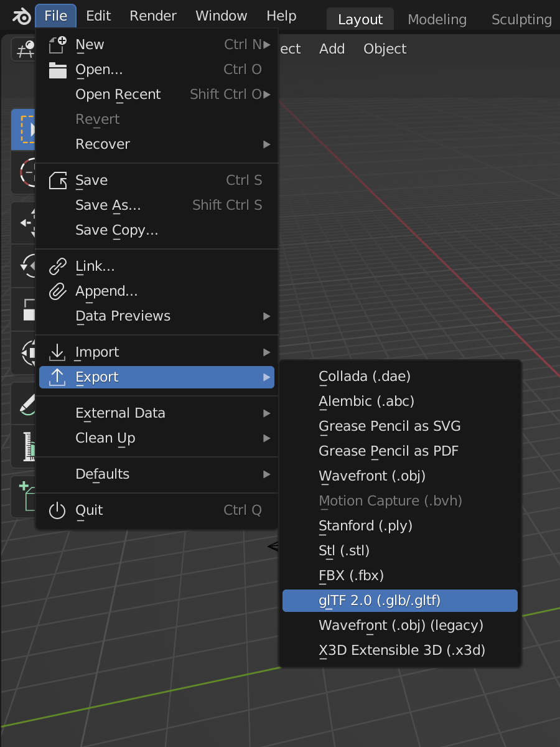Viewport: 560px width, 747px height.
Task: Expand the External Data submenu arrow
Action: click(267, 413)
